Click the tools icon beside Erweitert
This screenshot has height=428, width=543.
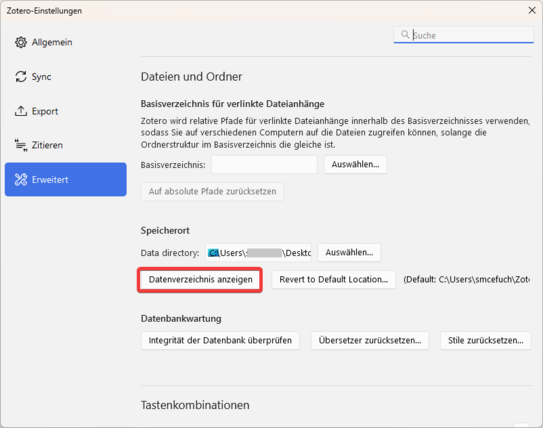click(x=21, y=179)
